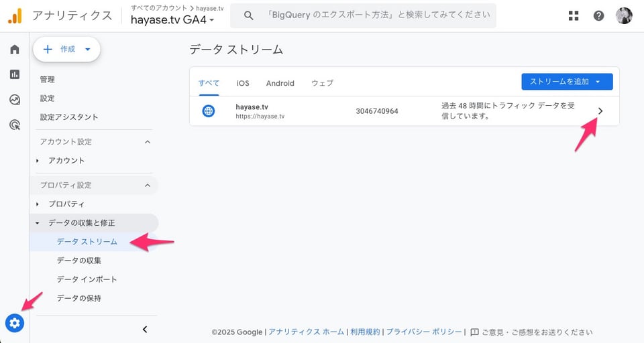
Task: Click the アナリティクス product title
Action: [72, 15]
